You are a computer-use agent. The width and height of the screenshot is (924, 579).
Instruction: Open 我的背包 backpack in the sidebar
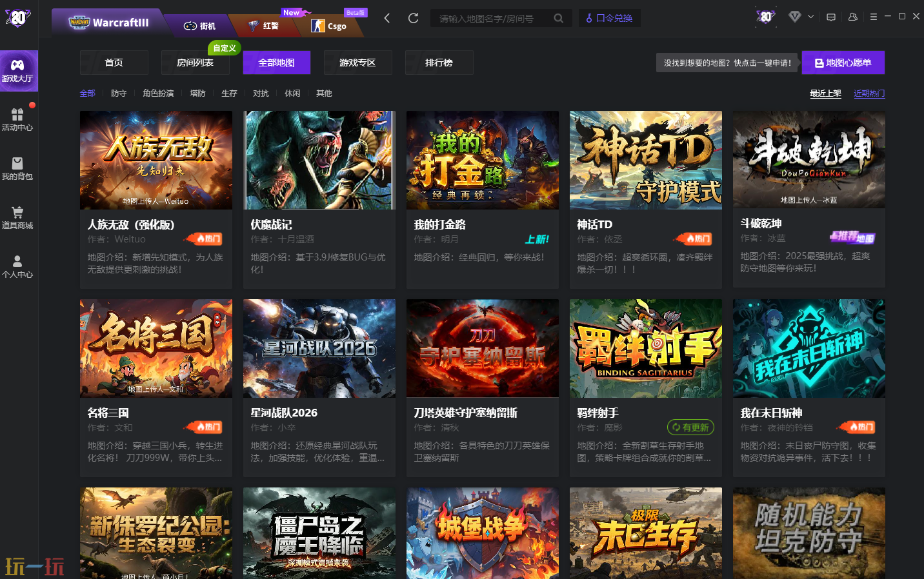coord(17,168)
